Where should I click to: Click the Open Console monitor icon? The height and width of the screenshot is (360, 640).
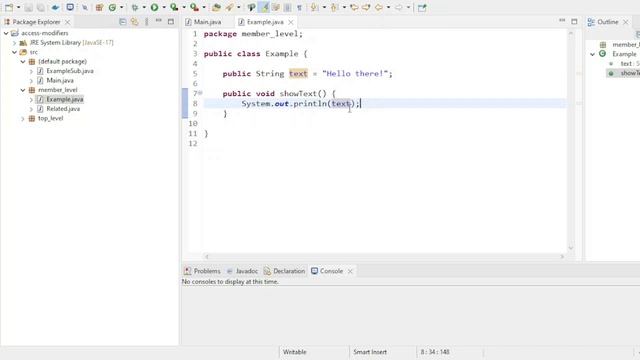tap(70, 7)
